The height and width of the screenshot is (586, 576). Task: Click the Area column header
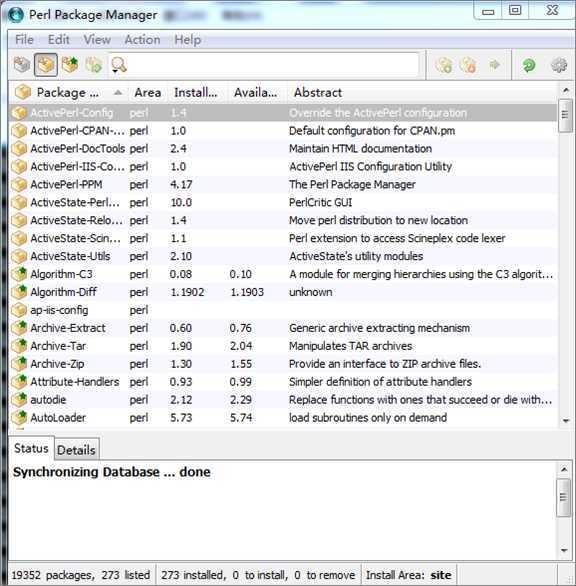click(148, 92)
